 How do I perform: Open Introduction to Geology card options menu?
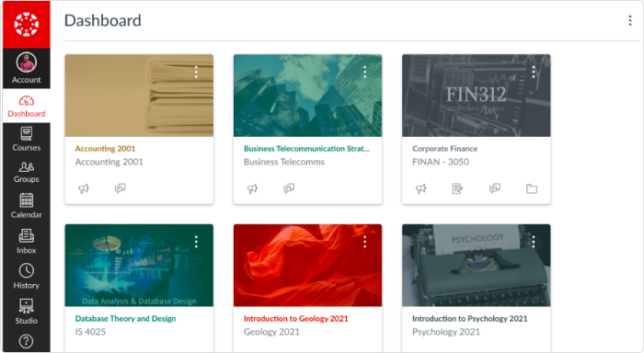pos(364,242)
